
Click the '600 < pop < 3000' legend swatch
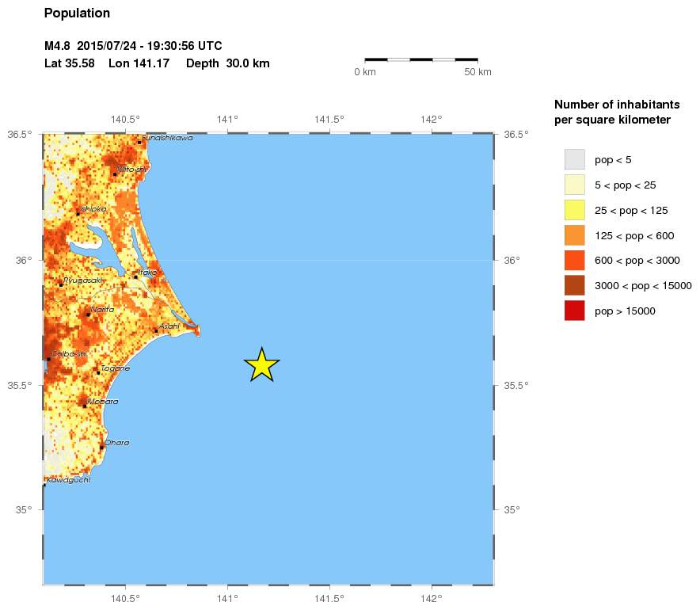coord(574,261)
